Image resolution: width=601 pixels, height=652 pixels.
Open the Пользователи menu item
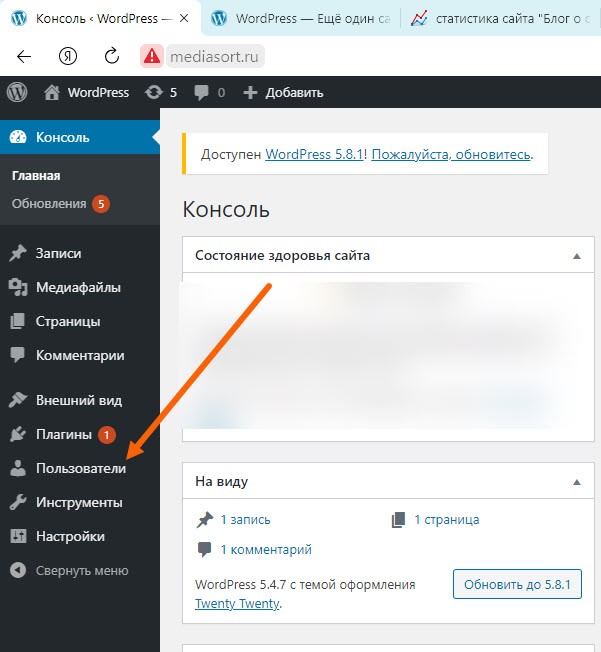click(x=80, y=468)
